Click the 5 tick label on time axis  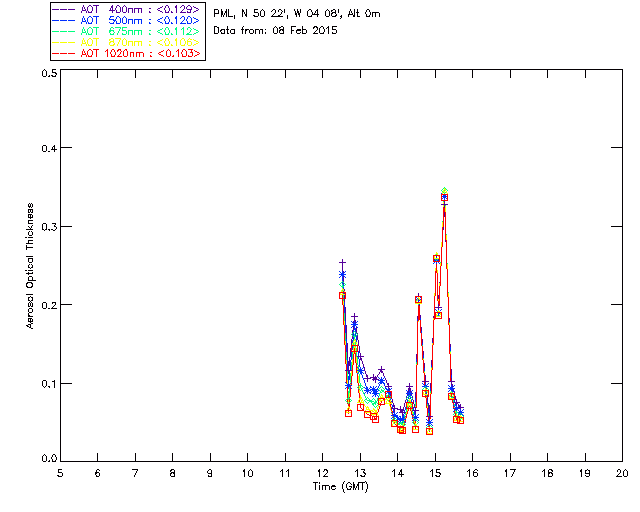(60, 473)
